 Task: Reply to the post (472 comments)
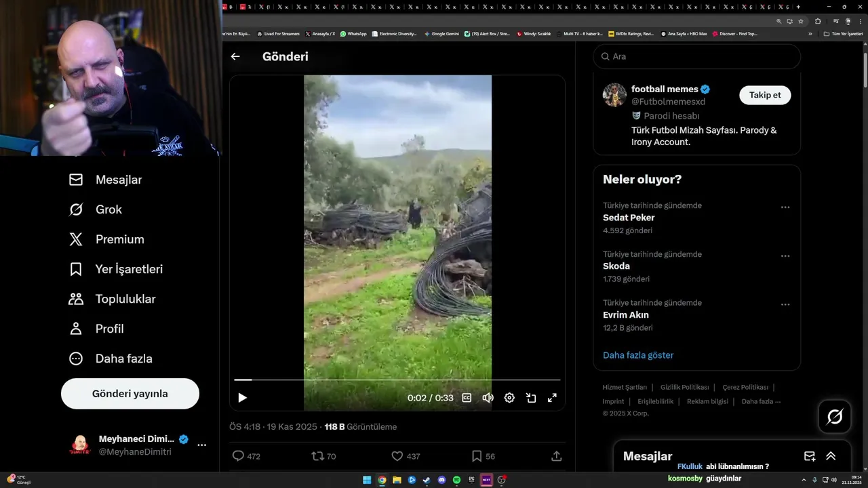click(246, 456)
